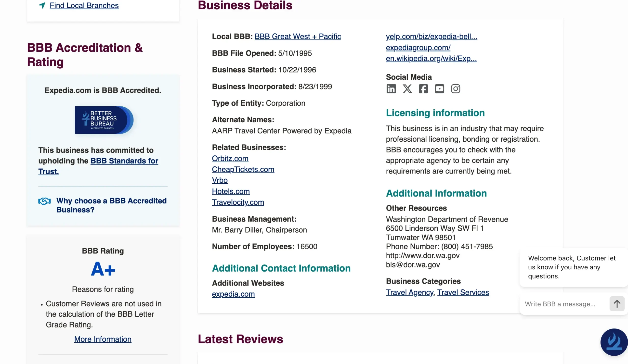Open the Find Local Branches link

[x=84, y=5]
